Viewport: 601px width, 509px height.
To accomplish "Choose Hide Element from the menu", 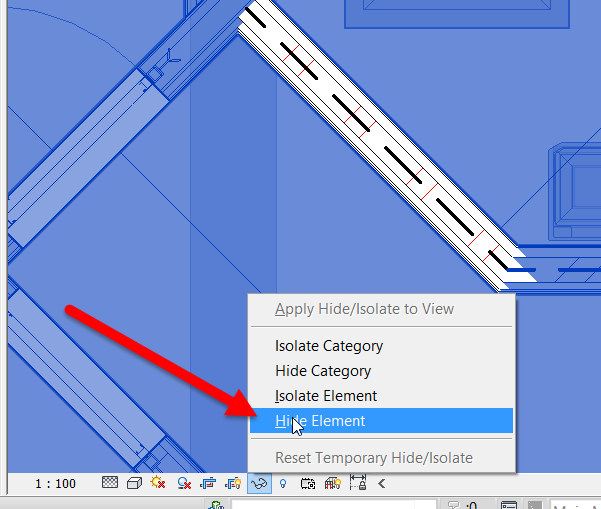I will pyautogui.click(x=381, y=421).
